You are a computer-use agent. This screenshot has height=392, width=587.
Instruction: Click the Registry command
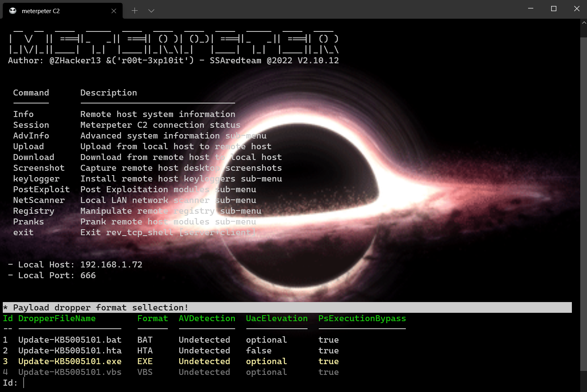click(34, 211)
